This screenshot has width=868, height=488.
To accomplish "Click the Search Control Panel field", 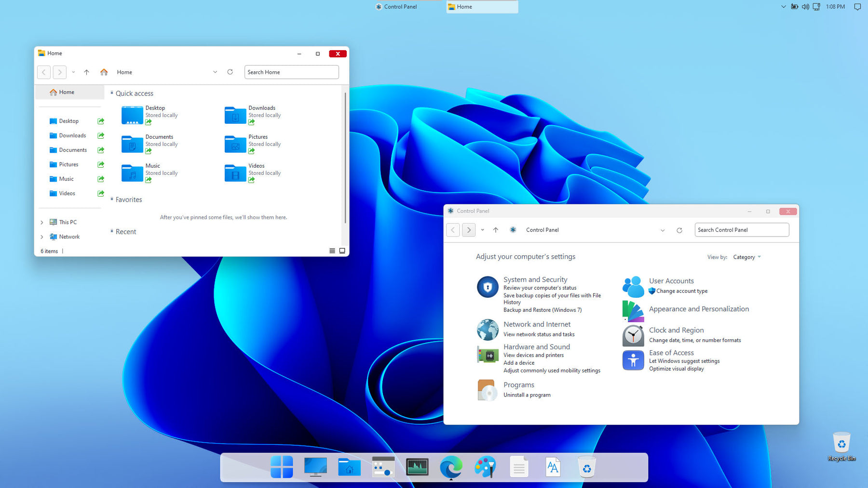I will coord(741,230).
